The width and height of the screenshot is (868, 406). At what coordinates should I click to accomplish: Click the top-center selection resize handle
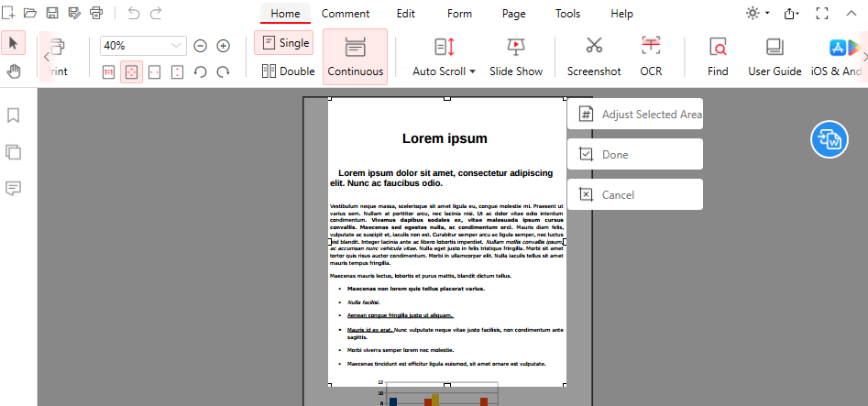[447, 99]
